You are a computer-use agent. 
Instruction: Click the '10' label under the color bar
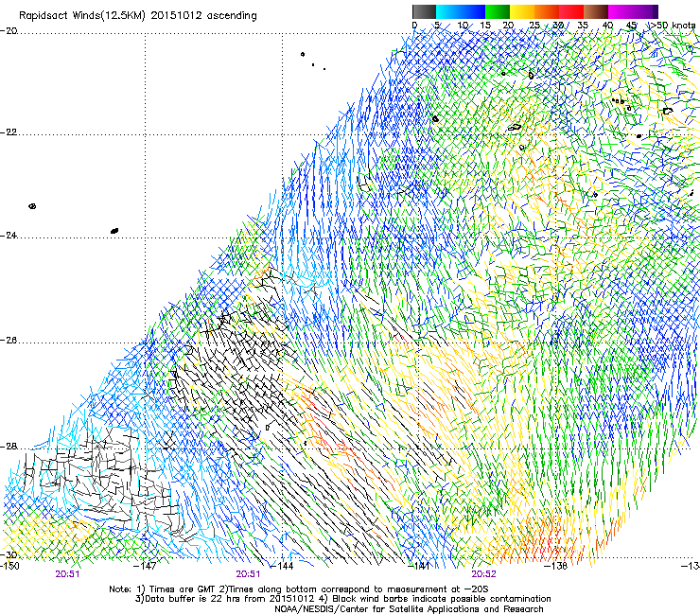(x=463, y=25)
